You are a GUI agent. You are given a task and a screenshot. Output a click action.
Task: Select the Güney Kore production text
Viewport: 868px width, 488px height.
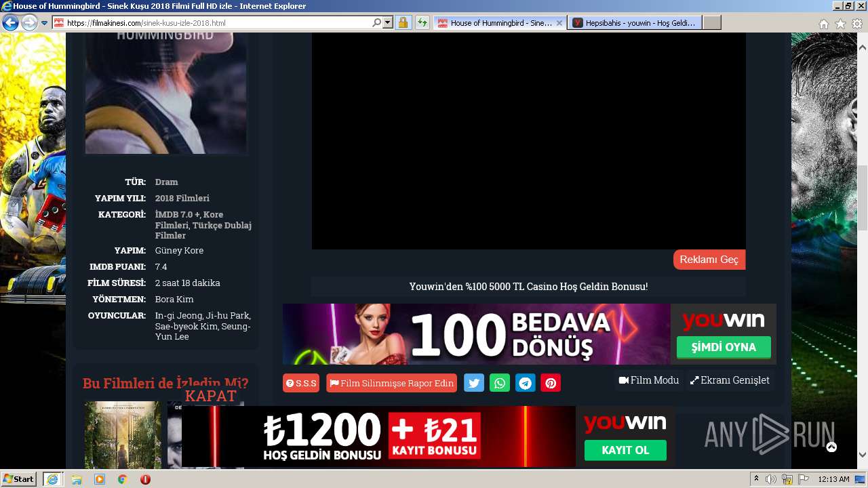pyautogui.click(x=179, y=250)
